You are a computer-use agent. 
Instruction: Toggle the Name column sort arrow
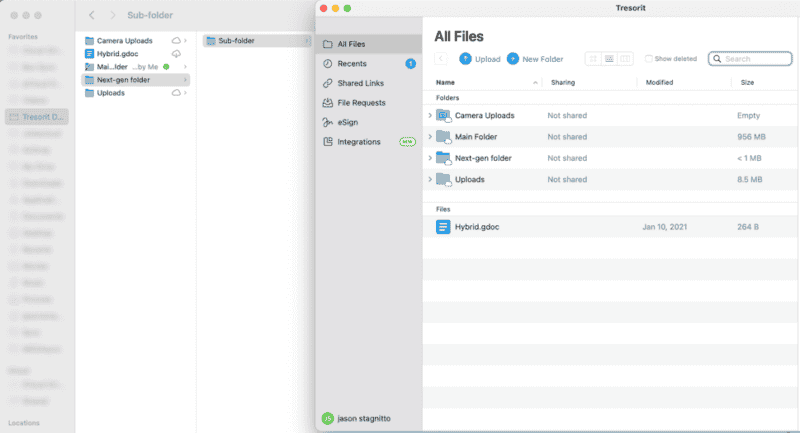click(x=535, y=83)
